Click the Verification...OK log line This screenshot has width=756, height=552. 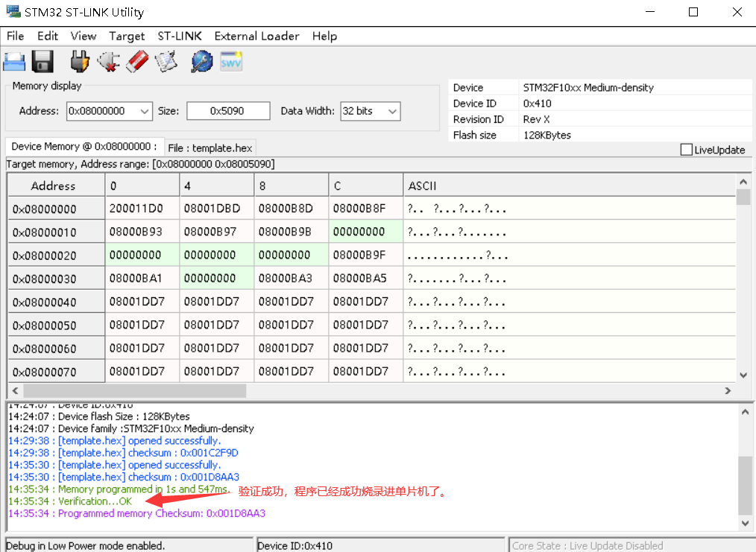point(70,501)
